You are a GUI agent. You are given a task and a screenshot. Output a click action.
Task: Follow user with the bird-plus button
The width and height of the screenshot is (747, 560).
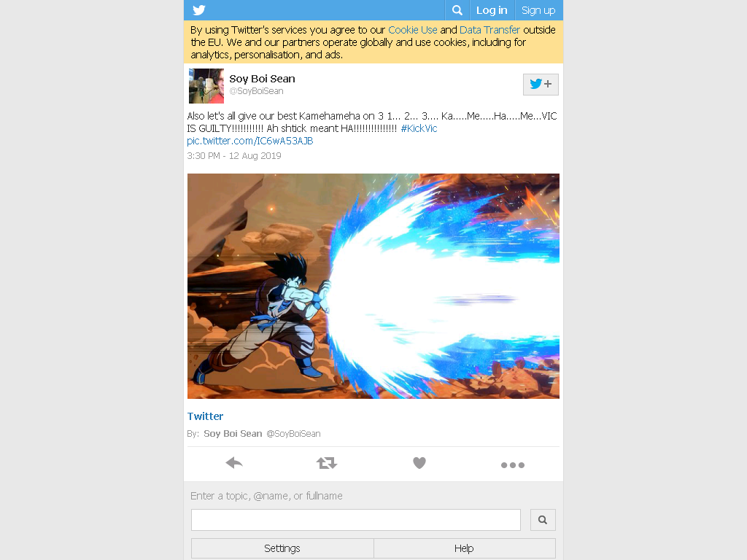point(541,85)
